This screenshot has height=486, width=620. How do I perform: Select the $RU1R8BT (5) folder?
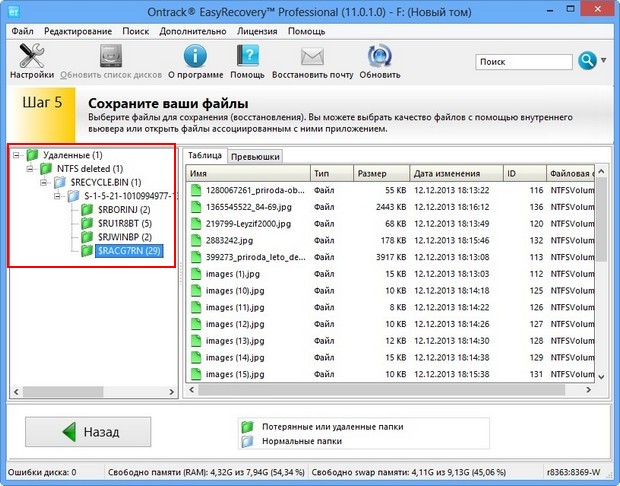click(x=125, y=223)
